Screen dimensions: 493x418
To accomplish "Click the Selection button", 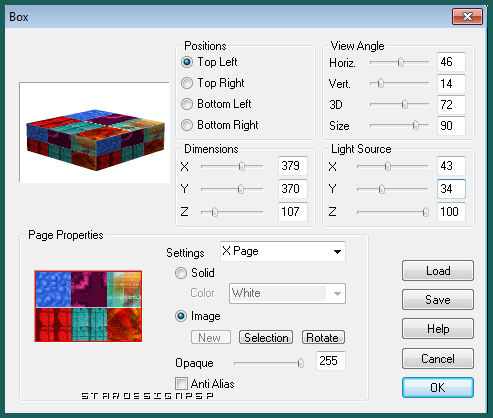I will pos(266,337).
